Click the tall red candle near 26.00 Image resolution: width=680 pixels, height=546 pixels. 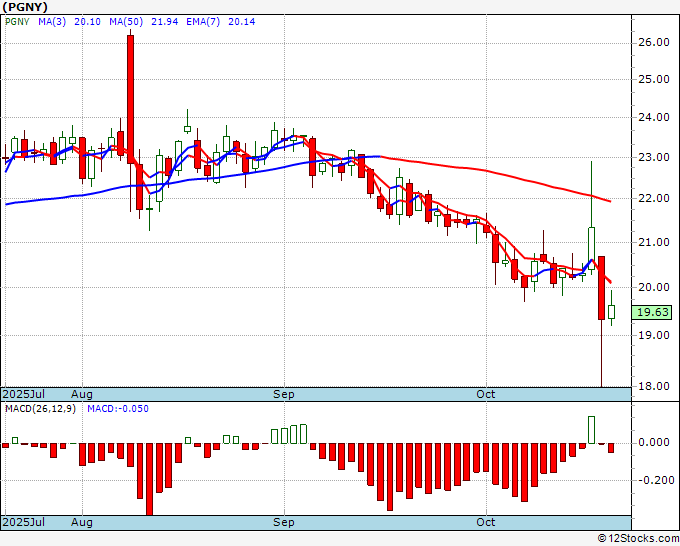point(130,99)
